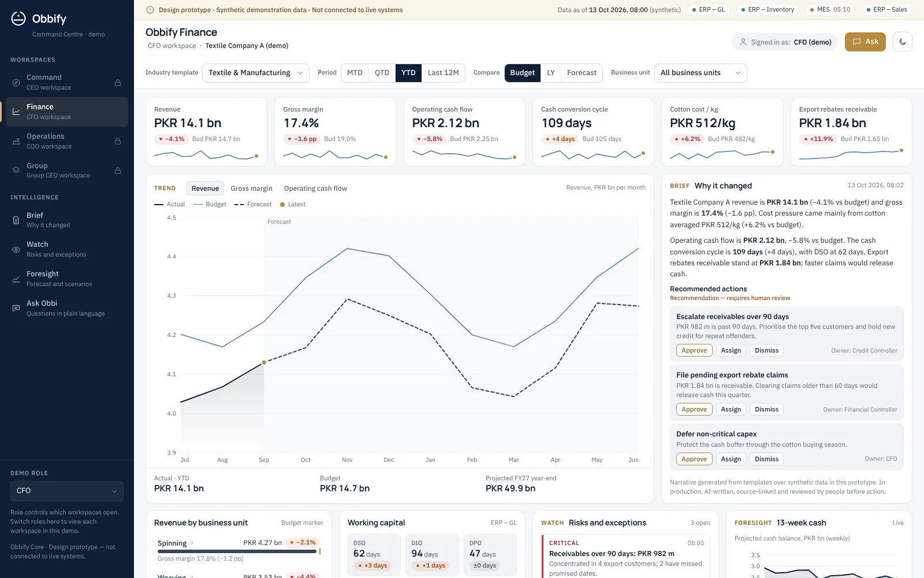
Task: Open the All business units dropdown
Action: [x=701, y=73]
